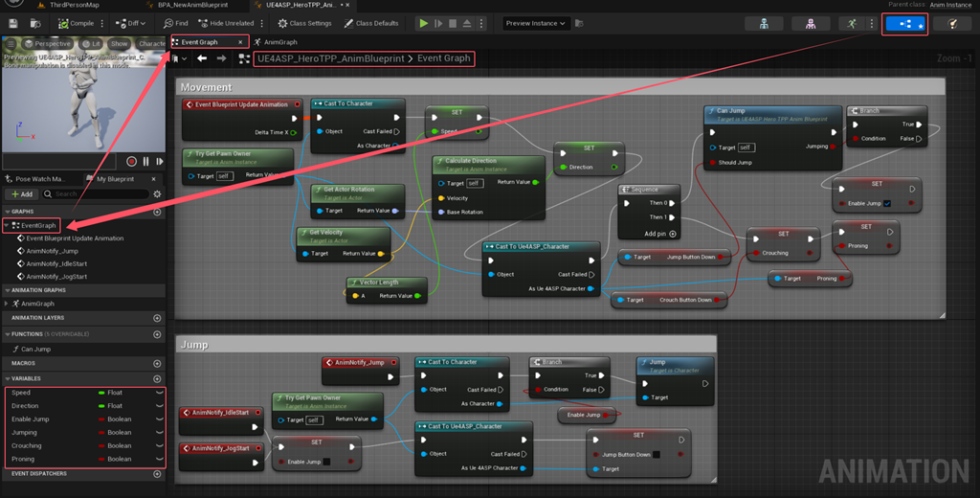Switch to Skeleton editor mode icon
The height and width of the screenshot is (498, 980).
click(x=764, y=24)
